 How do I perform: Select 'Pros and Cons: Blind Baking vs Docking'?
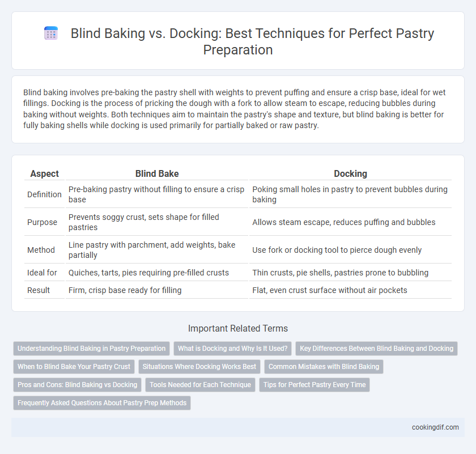click(78, 385)
